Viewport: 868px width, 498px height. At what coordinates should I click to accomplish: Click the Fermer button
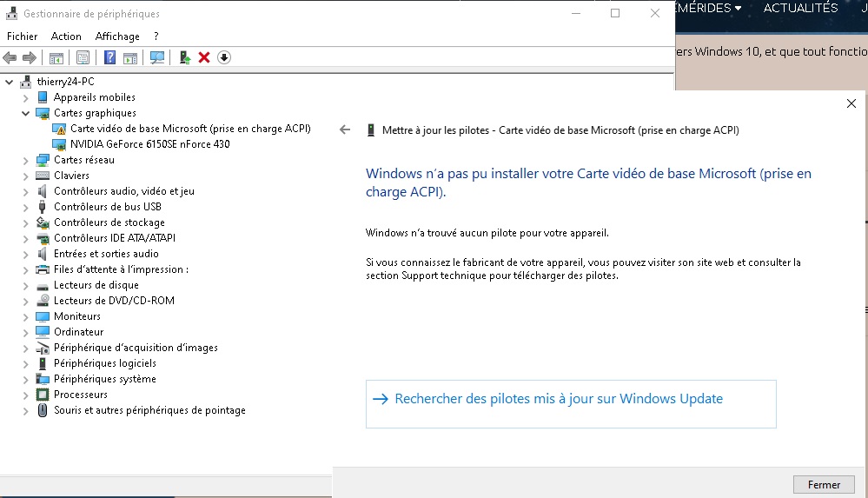pos(823,485)
